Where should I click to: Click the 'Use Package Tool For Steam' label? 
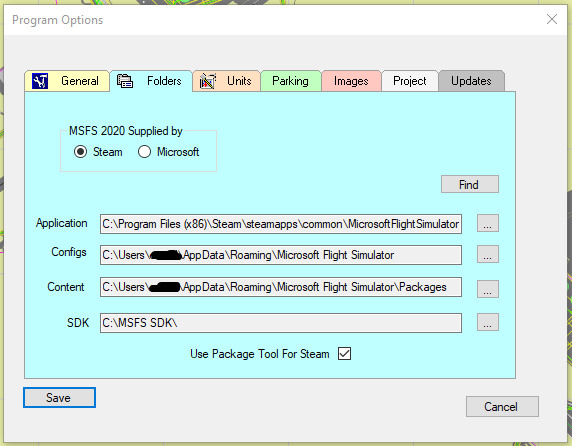[x=259, y=354]
